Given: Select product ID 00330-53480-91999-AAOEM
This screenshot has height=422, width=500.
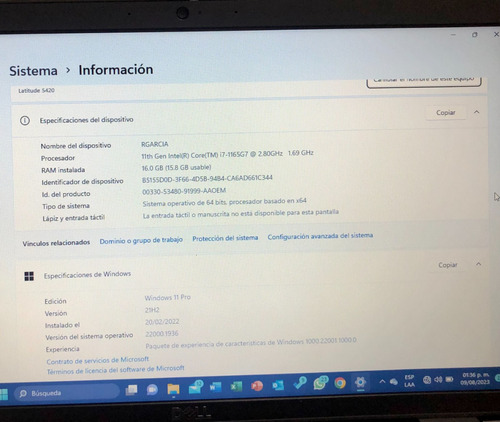Looking at the screenshot, I should [x=184, y=191].
